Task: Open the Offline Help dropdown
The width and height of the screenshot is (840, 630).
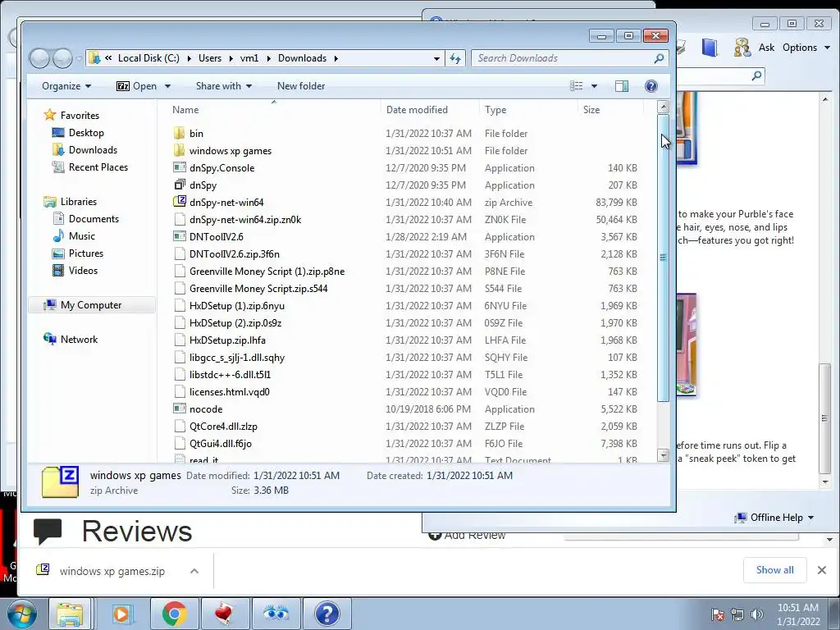Action: click(x=774, y=518)
